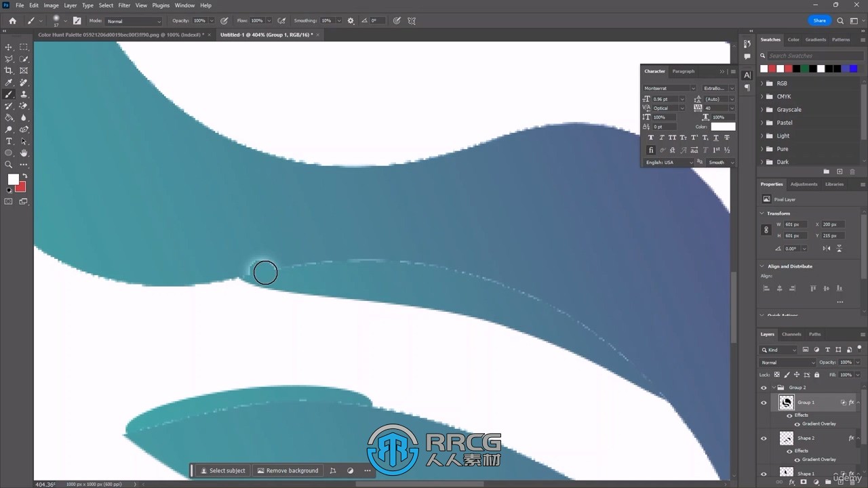Click the Search magnifier in top bar

[840, 21]
